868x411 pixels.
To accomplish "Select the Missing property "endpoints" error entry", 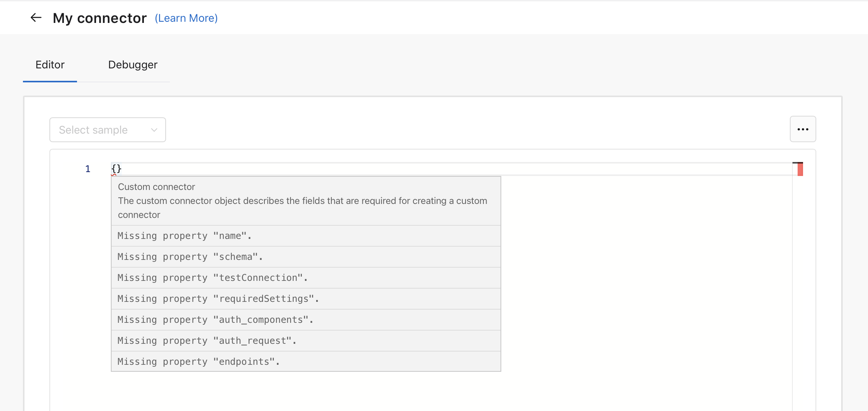I will pos(198,361).
